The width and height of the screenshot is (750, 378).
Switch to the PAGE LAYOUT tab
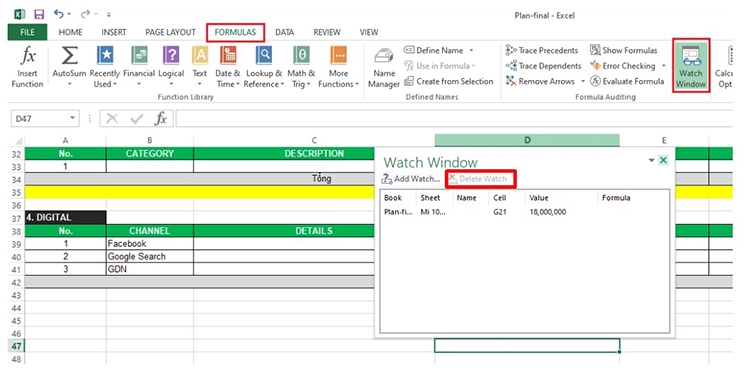[170, 32]
